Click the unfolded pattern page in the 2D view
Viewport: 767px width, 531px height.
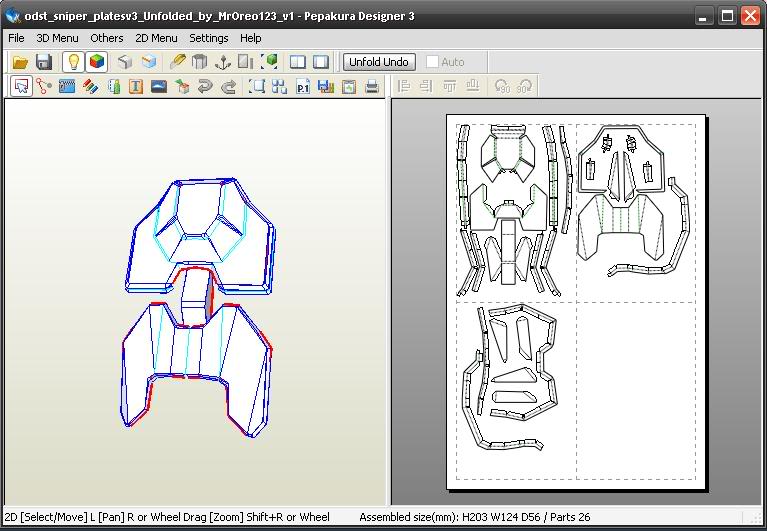[576, 302]
